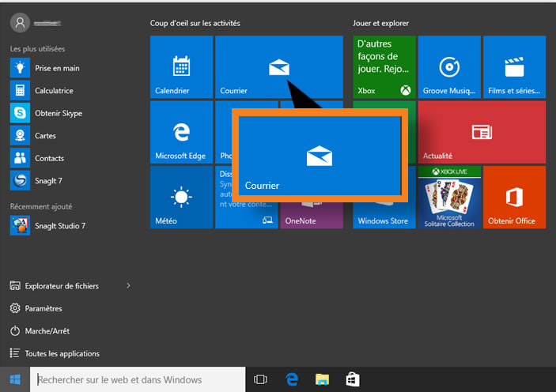Open the Courrier tile beside Calendrier
This screenshot has height=392, width=556.
(279, 67)
